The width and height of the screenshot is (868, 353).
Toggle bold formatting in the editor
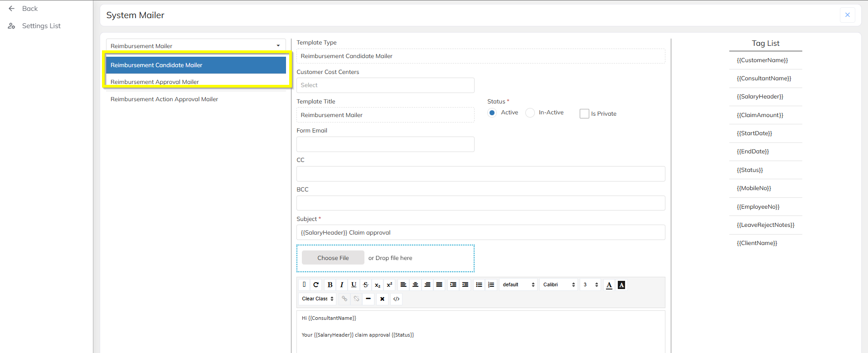pyautogui.click(x=330, y=285)
